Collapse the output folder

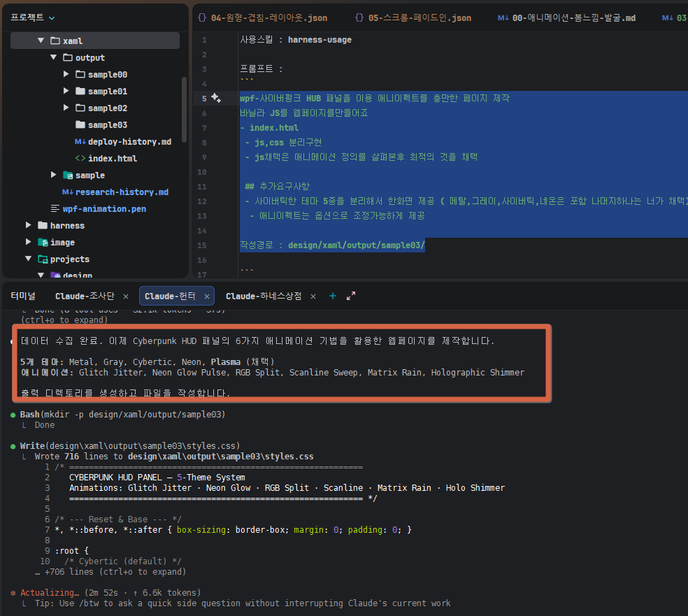point(54,58)
